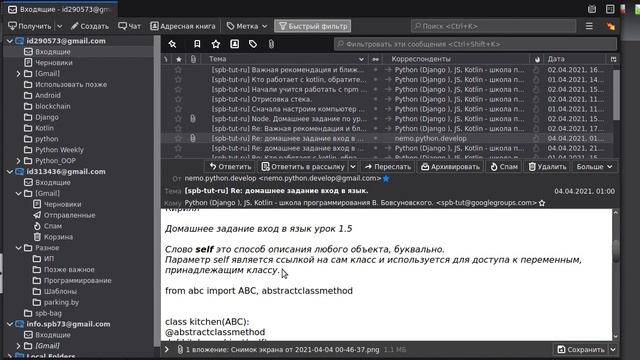Toggle tagged messages quick filter icon
The height and width of the screenshot is (360, 640).
pyautogui.click(x=253, y=44)
